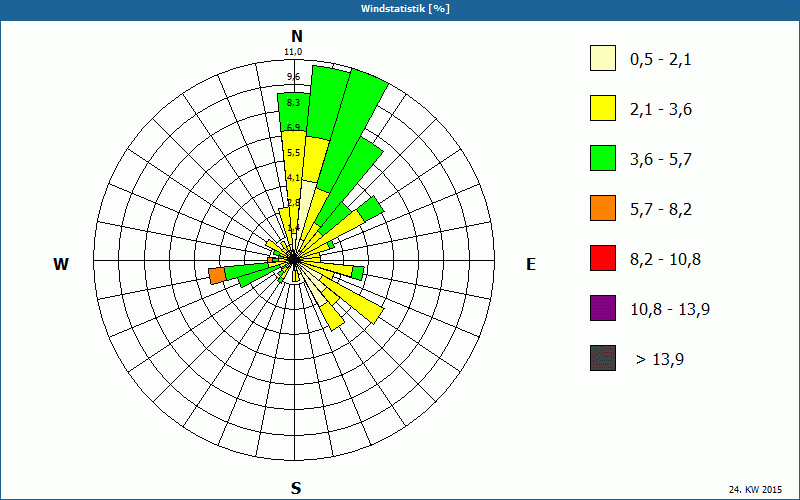Click the '3,6 - 5,7' legend label
800x500 pixels.
(661, 160)
